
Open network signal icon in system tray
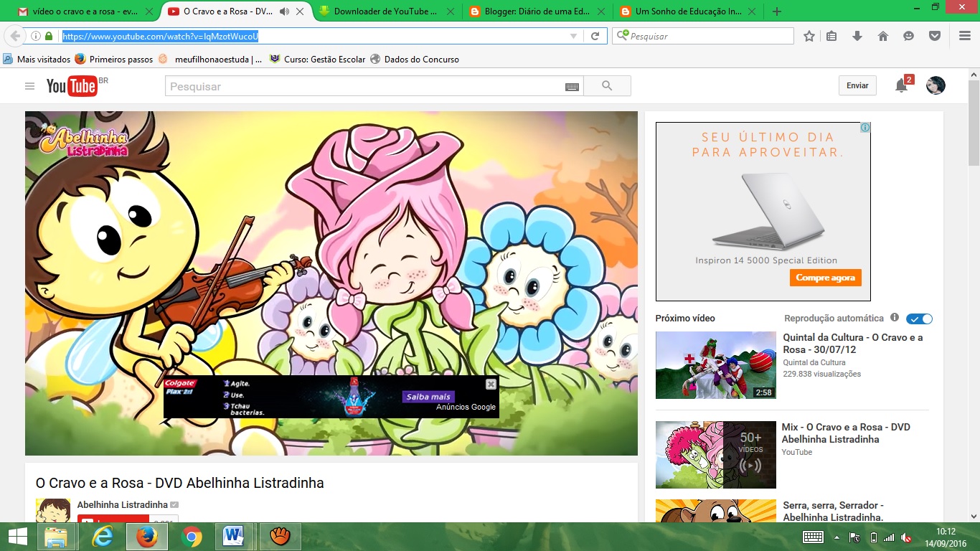[889, 537]
